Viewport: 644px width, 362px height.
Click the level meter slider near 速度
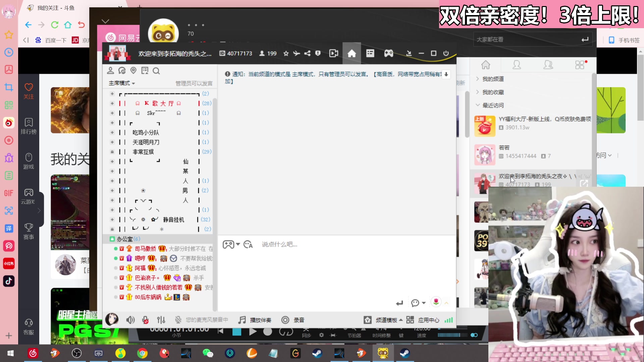tap(453, 335)
